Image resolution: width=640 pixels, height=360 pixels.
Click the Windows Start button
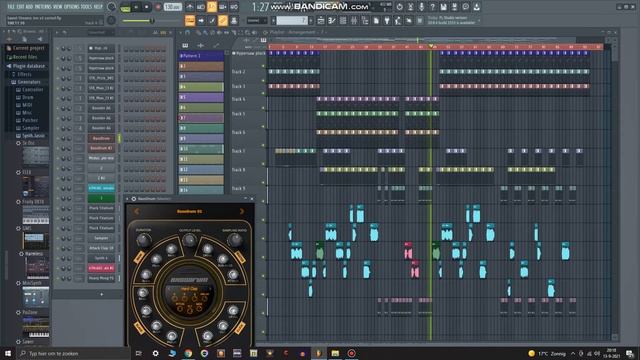[x=8, y=353]
